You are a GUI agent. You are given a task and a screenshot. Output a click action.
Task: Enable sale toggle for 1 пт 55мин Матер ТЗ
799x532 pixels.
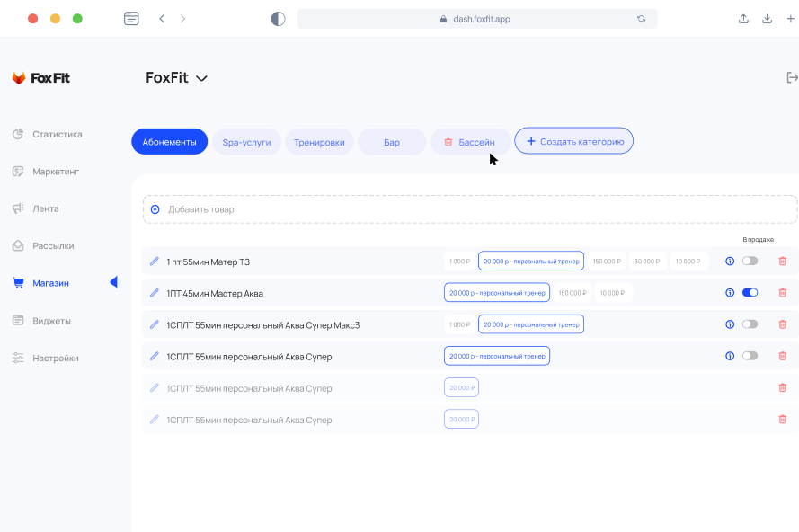click(750, 261)
